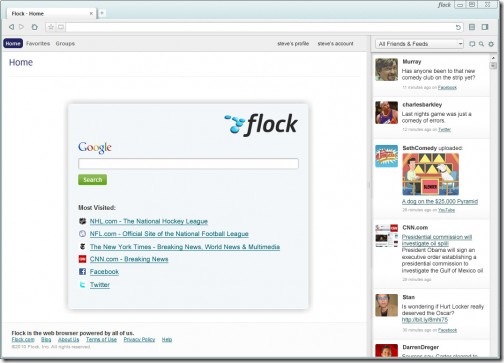Screen dimensions: 504x363
Task: Open the Facebook most visited link
Action: click(x=104, y=272)
